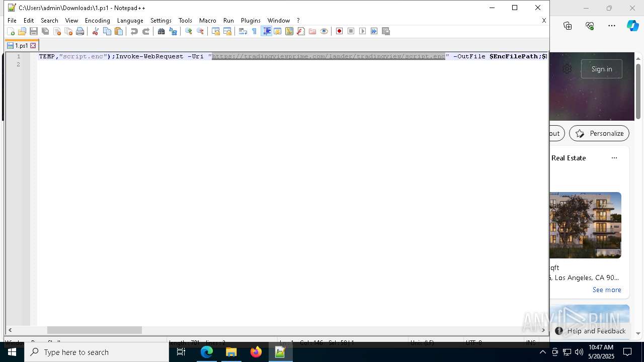This screenshot has width=644, height=362.
Task: Open the Search menu
Action: tap(49, 21)
